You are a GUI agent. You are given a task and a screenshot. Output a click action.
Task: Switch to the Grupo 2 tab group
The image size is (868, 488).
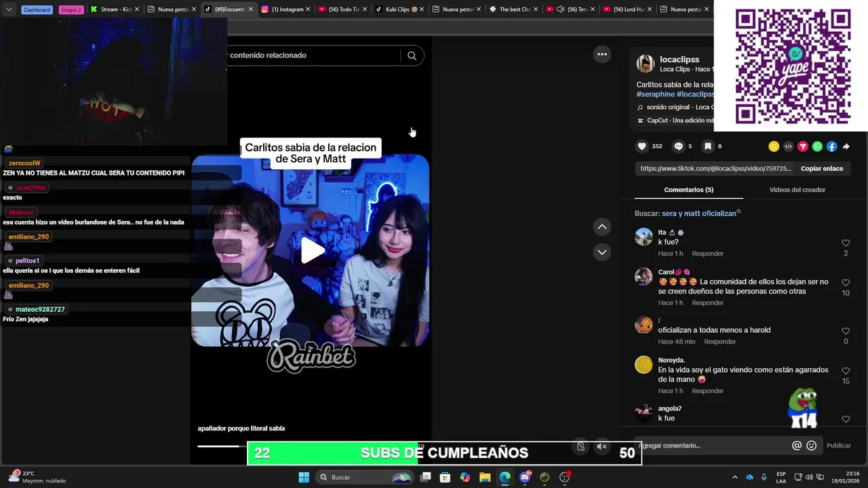pyautogui.click(x=71, y=9)
